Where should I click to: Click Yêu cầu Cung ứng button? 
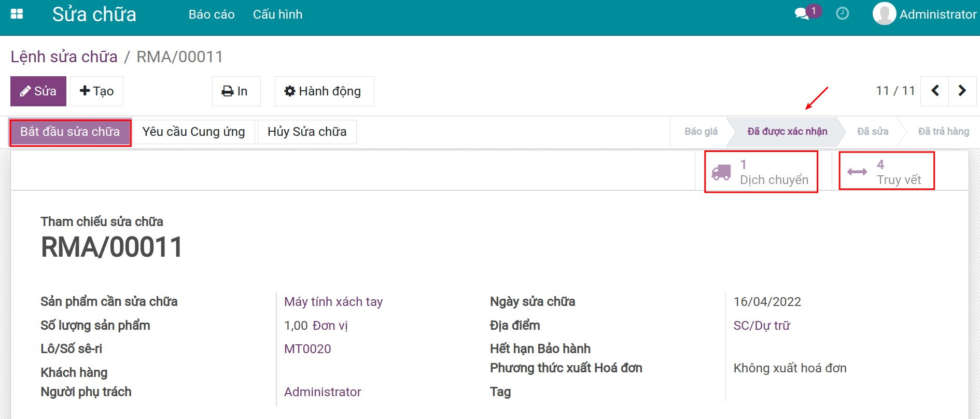pos(193,132)
